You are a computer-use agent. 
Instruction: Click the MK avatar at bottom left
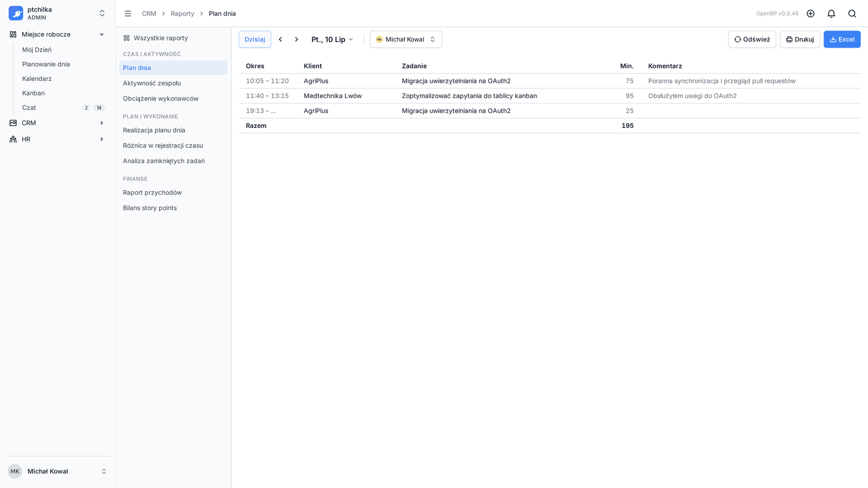coord(15,471)
